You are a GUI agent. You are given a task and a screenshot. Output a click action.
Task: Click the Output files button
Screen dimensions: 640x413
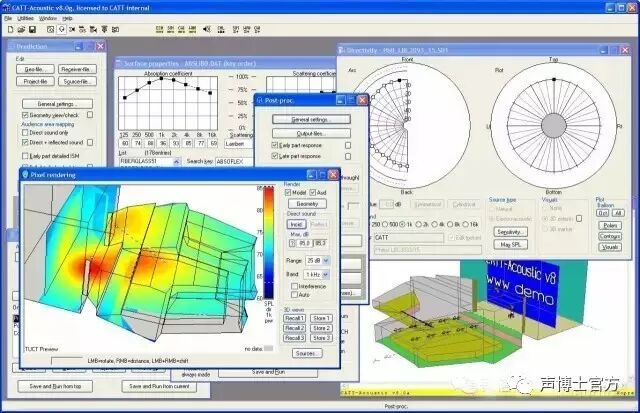311,133
